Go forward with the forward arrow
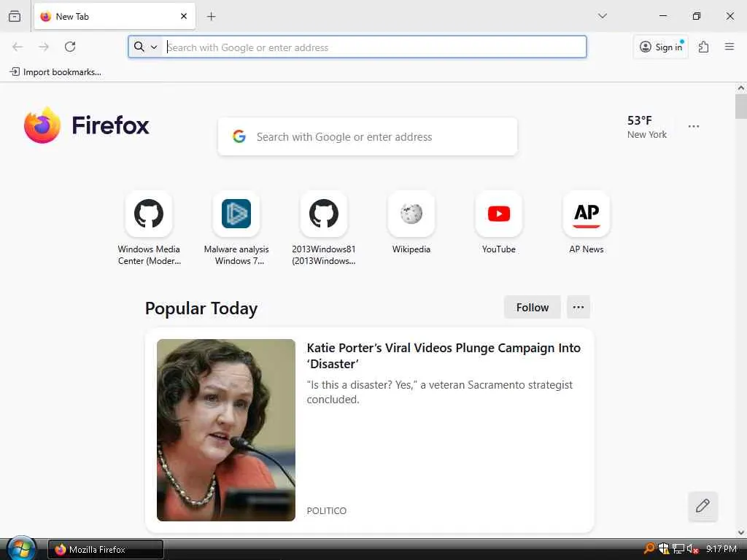 [44, 47]
